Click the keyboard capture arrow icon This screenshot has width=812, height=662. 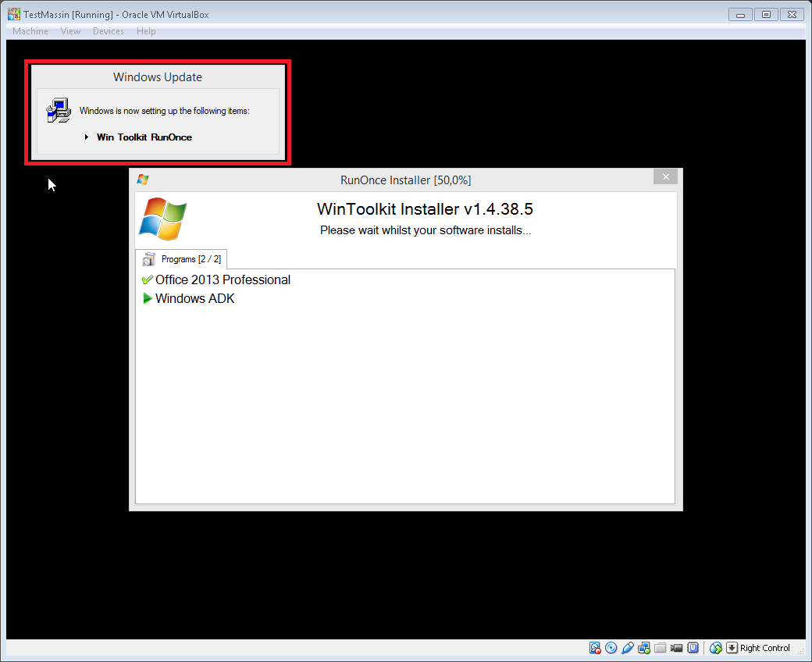click(x=732, y=648)
